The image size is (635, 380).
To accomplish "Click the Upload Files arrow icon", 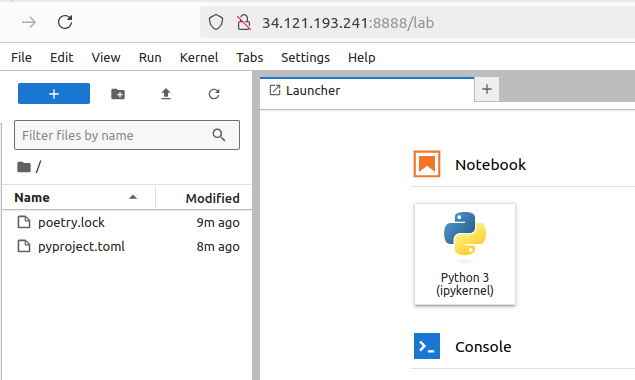I will pos(166,94).
